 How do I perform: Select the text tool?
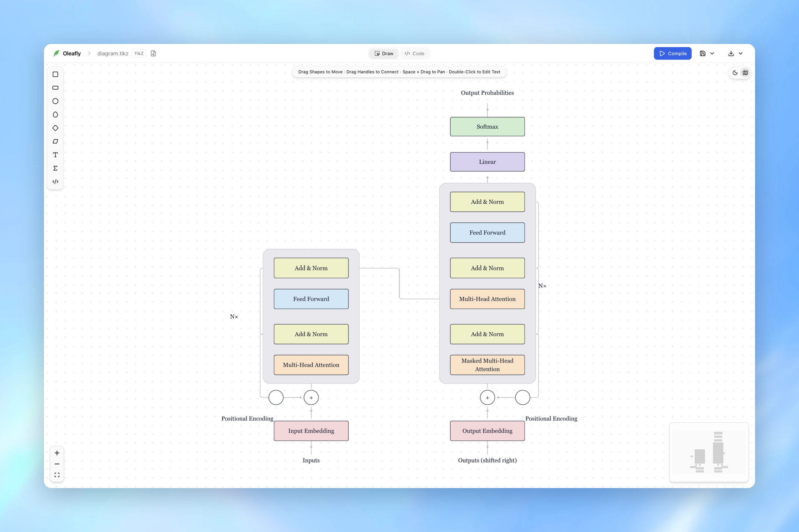pos(56,155)
